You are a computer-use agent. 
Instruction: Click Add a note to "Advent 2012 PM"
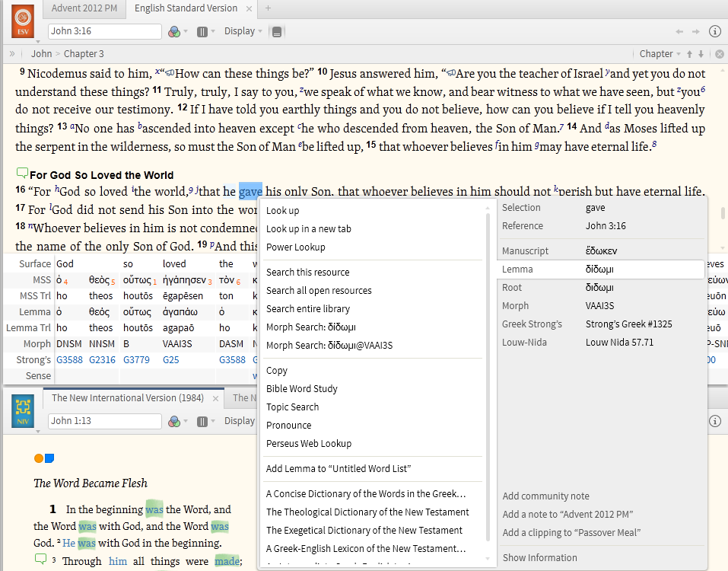click(x=567, y=515)
